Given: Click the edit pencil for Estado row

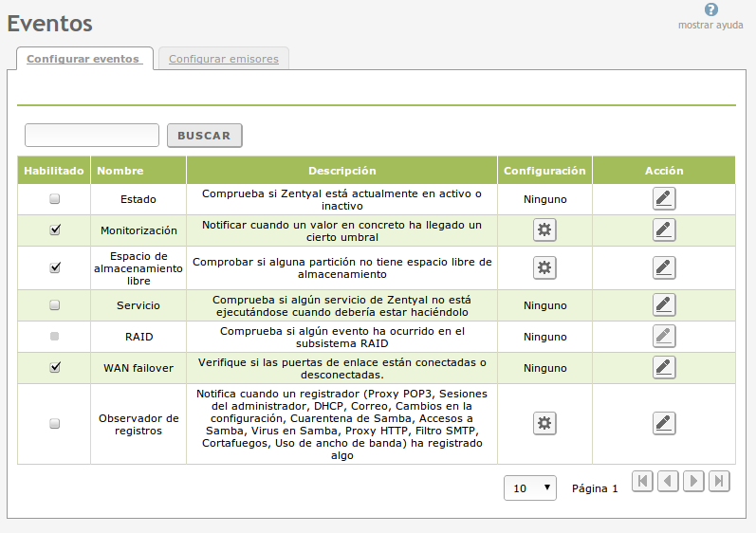Looking at the screenshot, I should pos(664,199).
